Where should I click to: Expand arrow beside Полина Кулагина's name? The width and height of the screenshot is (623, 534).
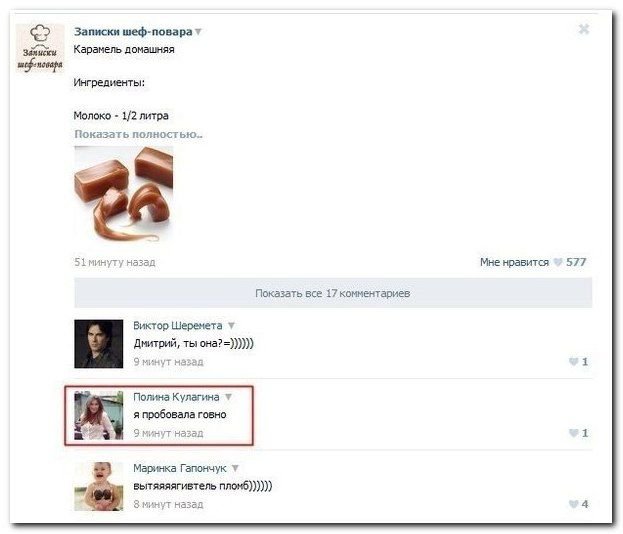point(228,397)
